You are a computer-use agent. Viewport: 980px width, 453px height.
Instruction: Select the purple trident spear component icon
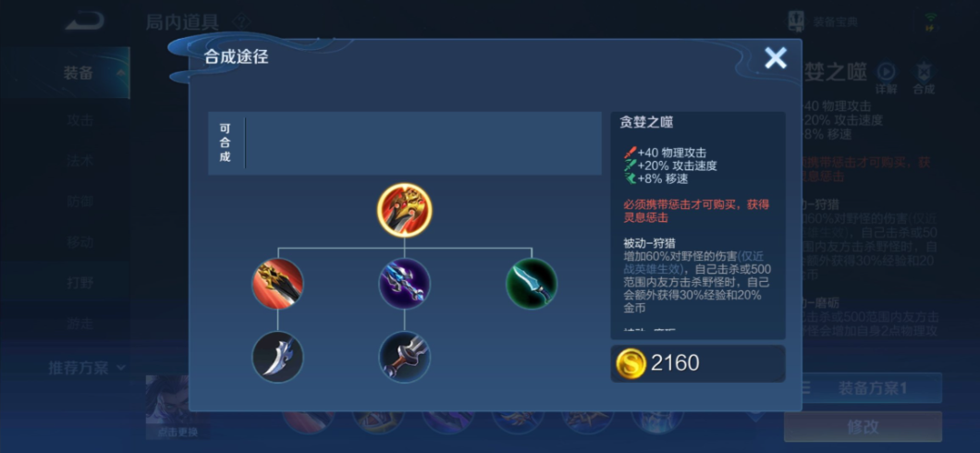tap(404, 284)
